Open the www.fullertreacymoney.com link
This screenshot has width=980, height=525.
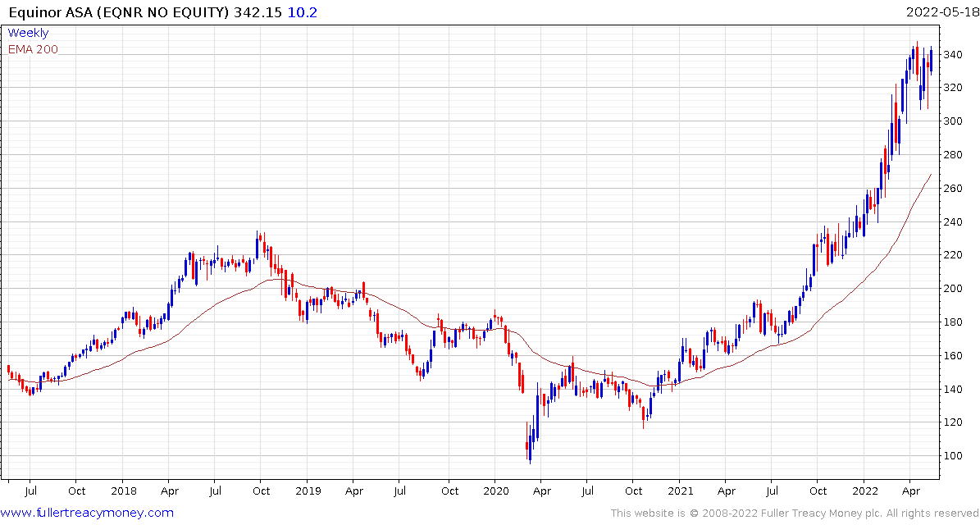pos(88,514)
